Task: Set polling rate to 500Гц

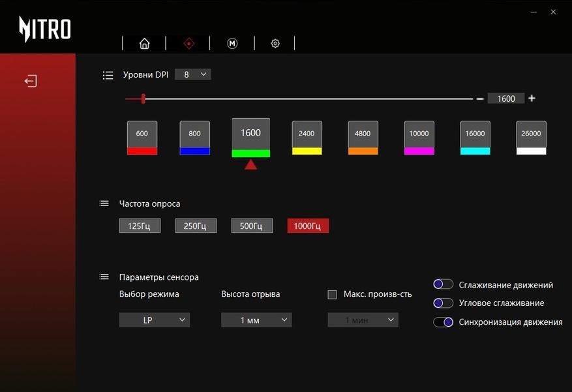Action: 252,226
